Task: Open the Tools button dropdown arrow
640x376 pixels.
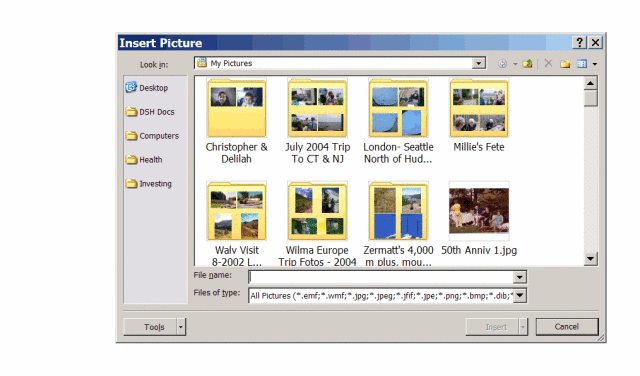Action: pyautogui.click(x=181, y=327)
